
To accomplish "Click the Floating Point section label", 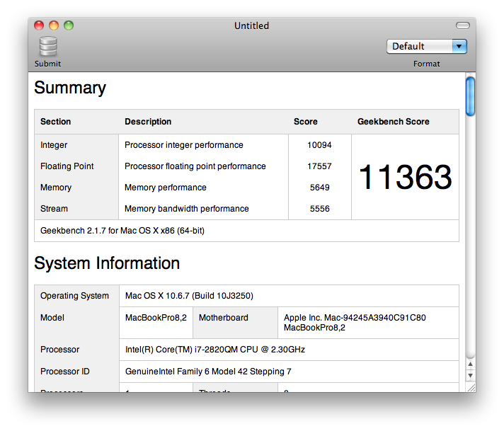I will pos(67,166).
